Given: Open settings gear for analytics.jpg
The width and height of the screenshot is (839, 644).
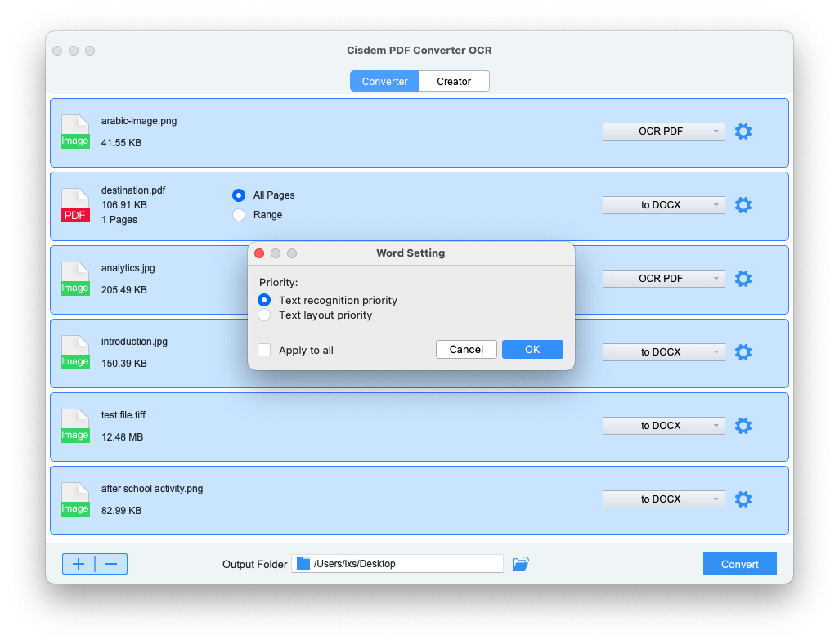Looking at the screenshot, I should (x=743, y=279).
